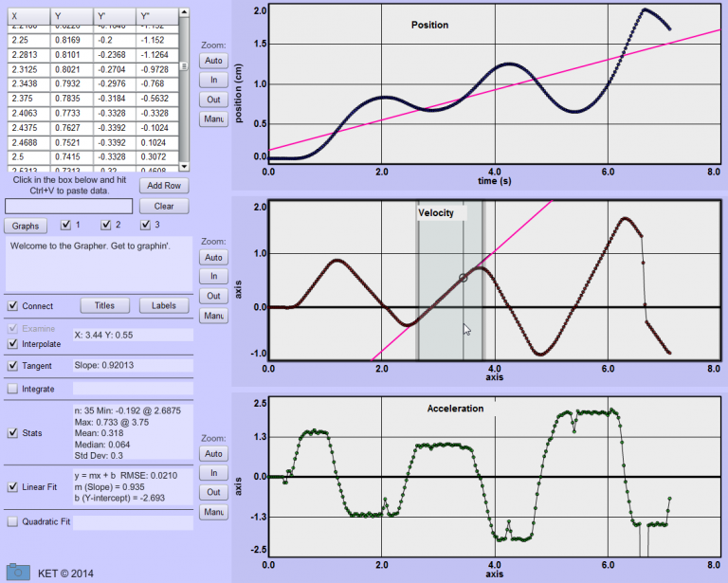The height and width of the screenshot is (583, 728).
Task: Enable the Integrate checkbox
Action: click(12, 389)
